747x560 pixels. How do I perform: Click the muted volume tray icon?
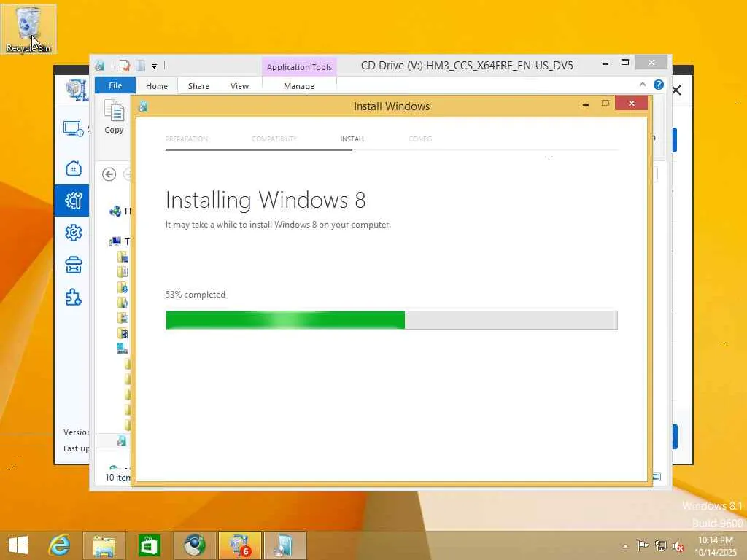(x=678, y=546)
